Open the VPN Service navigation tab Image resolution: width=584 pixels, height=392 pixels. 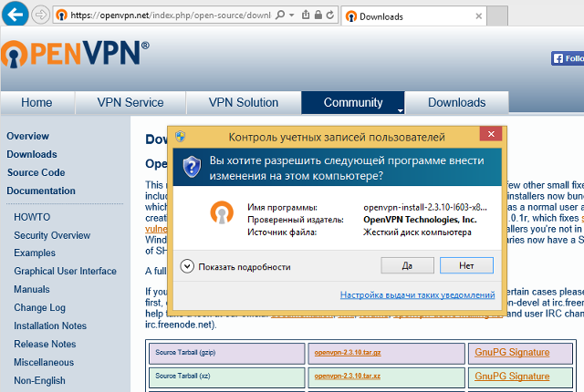coord(130,102)
